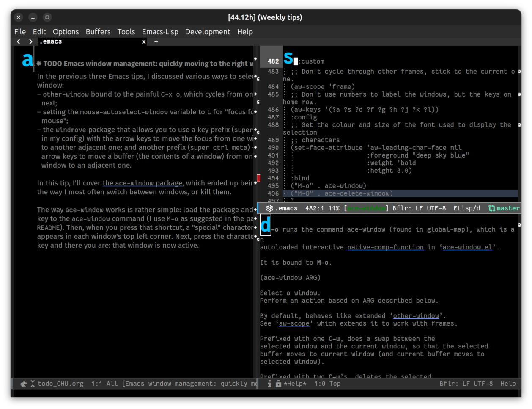Image resolution: width=532 pixels, height=409 pixels.
Task: Click the .emacs buffer name in the mode line
Action: tap(286, 208)
